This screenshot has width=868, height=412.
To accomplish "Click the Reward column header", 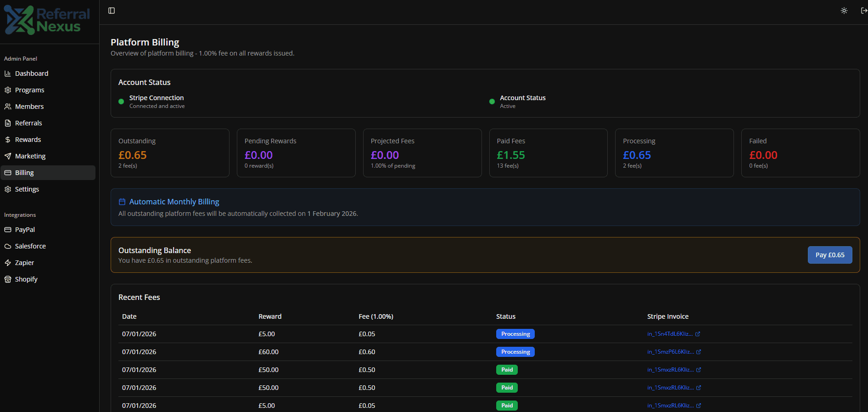I will point(270,316).
